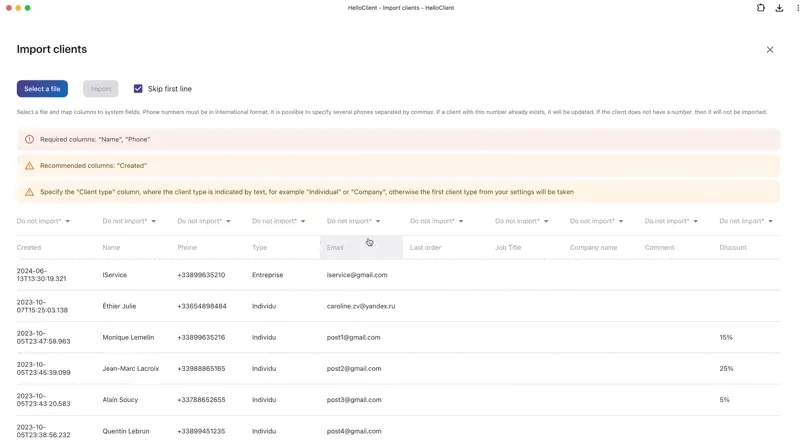Click email post3@gmail.com
Screen dimensions: 800x446
[x=354, y=400]
